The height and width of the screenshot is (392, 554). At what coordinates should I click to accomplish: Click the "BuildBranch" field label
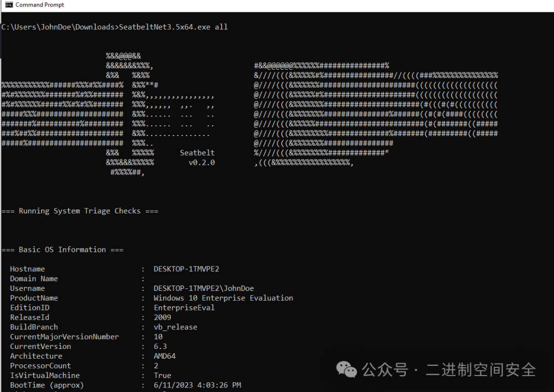pyautogui.click(x=34, y=327)
